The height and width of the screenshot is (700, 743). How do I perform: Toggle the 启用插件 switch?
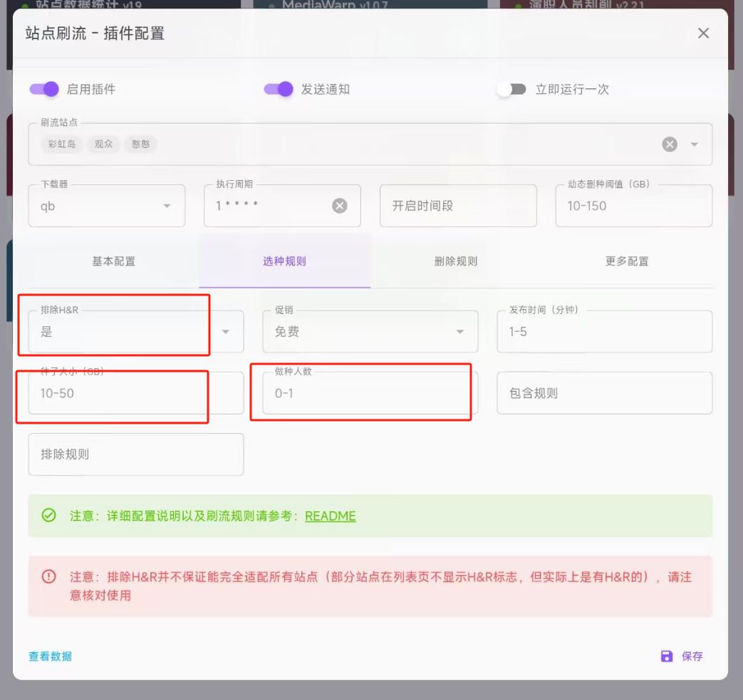[44, 89]
